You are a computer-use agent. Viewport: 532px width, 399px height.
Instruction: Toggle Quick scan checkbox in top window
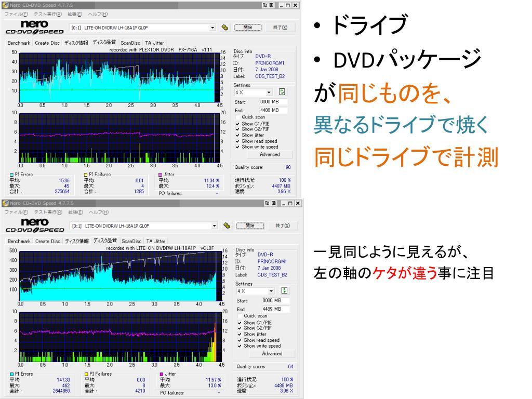tap(237, 117)
